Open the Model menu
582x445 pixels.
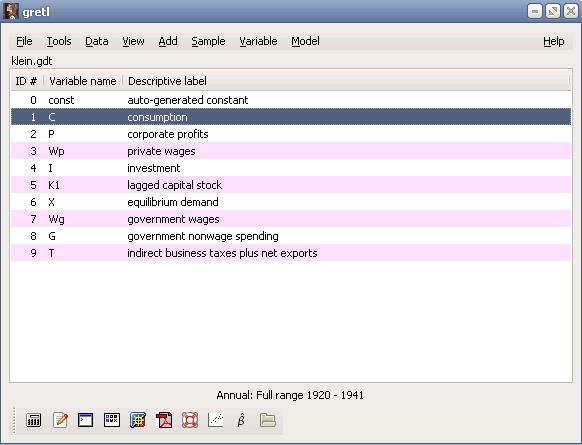tap(305, 41)
